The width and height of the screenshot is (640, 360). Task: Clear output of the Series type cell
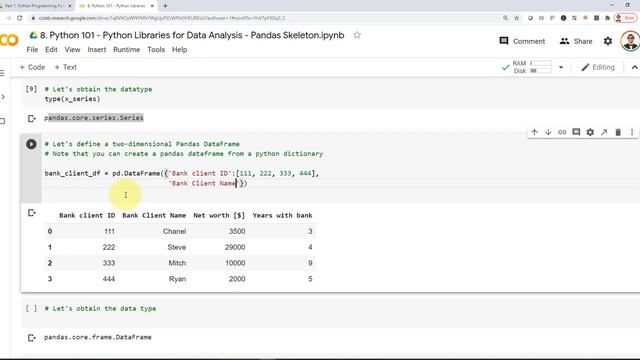[31, 118]
